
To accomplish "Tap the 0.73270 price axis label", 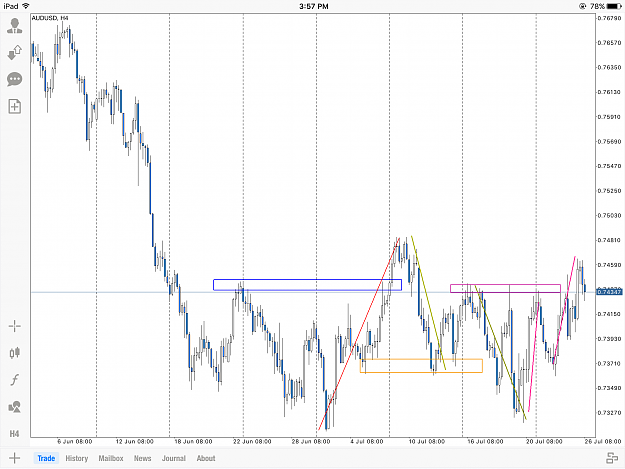I will [609, 412].
